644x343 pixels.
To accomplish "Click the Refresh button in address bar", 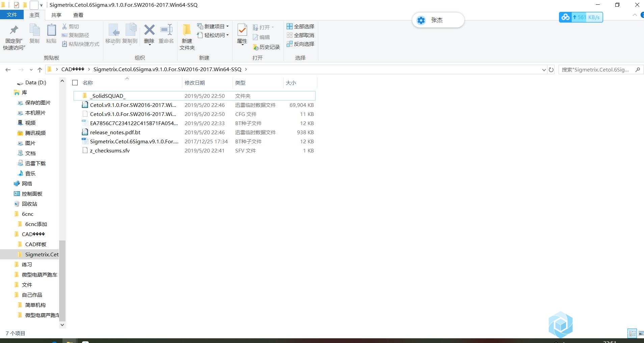I will pyautogui.click(x=551, y=69).
